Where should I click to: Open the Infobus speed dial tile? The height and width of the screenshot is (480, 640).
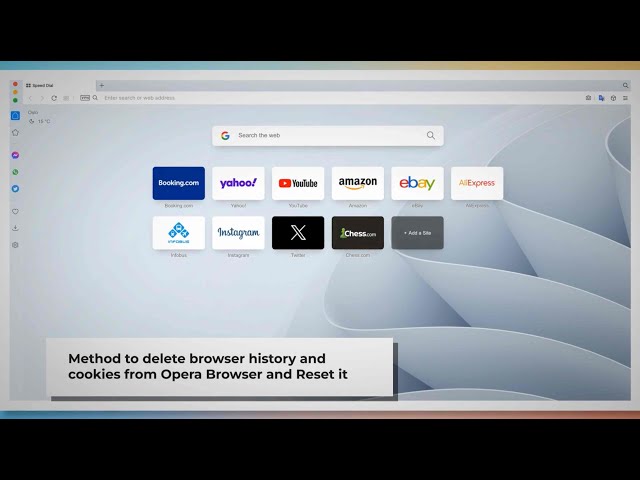[179, 233]
